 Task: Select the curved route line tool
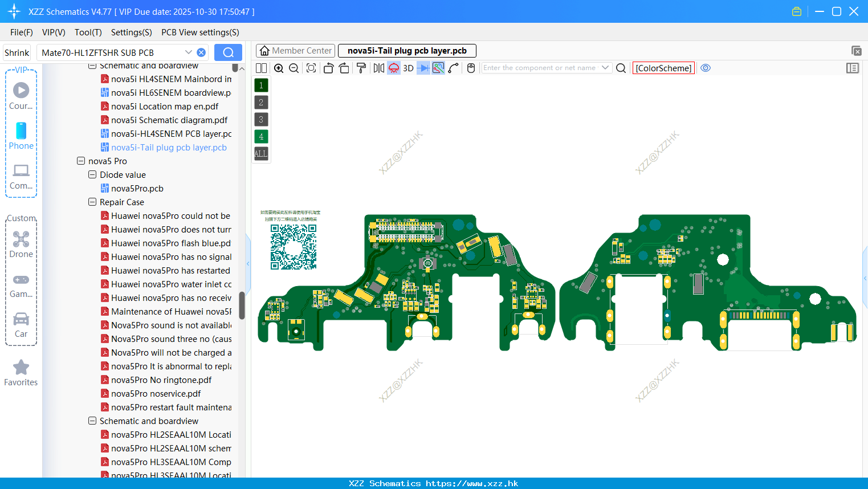454,68
